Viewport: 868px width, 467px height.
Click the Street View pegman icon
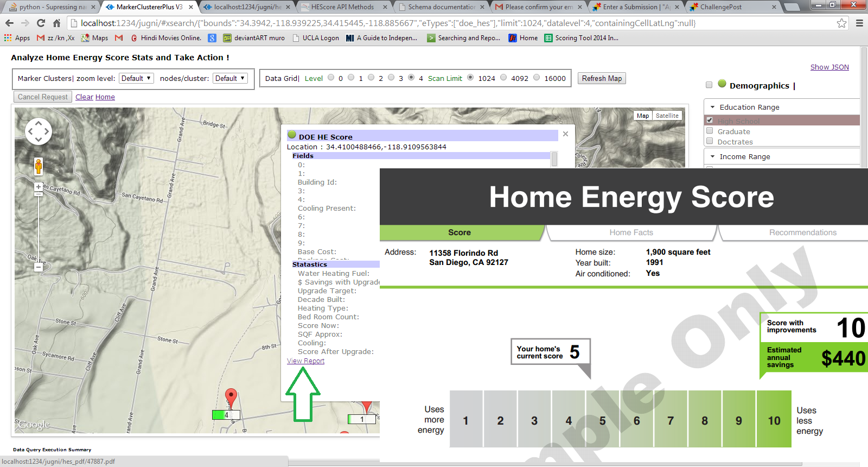click(39, 166)
